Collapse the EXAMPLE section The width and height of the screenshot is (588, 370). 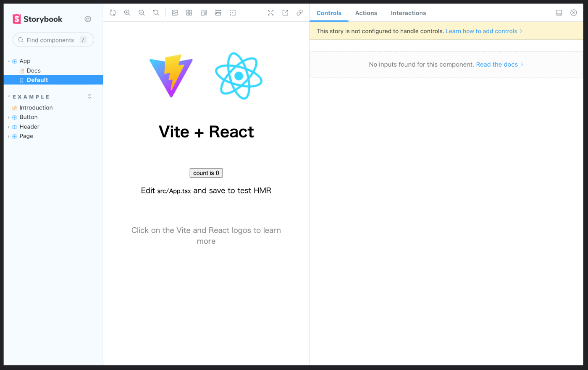[31, 97]
